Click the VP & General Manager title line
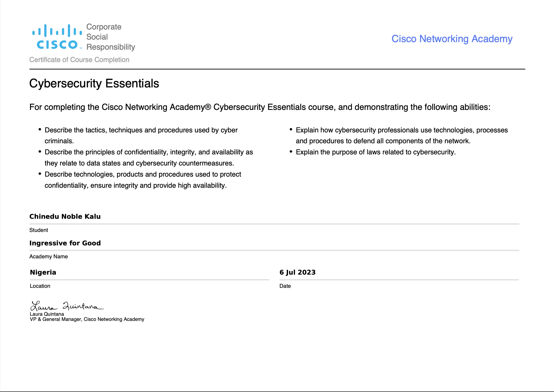Image resolution: width=554 pixels, height=392 pixels. click(x=87, y=319)
